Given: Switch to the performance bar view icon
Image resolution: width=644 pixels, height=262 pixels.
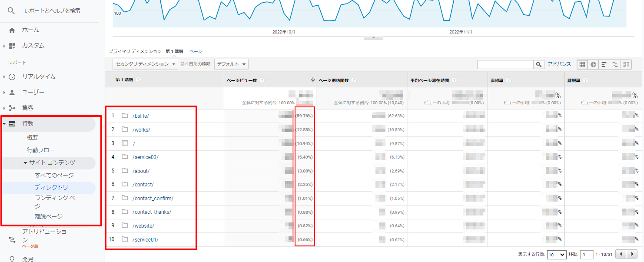Looking at the screenshot, I should 604,64.
